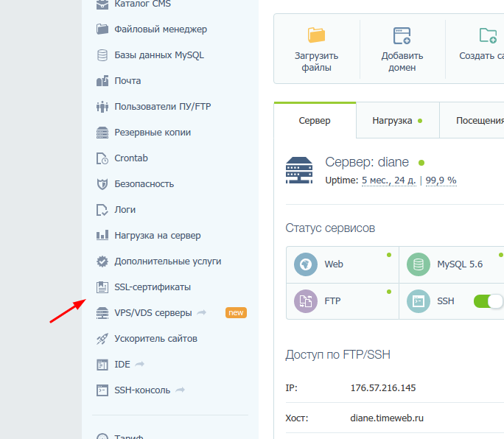The height and width of the screenshot is (439, 504).
Task: Click the Добавить домен browser window icon
Action: (x=402, y=35)
